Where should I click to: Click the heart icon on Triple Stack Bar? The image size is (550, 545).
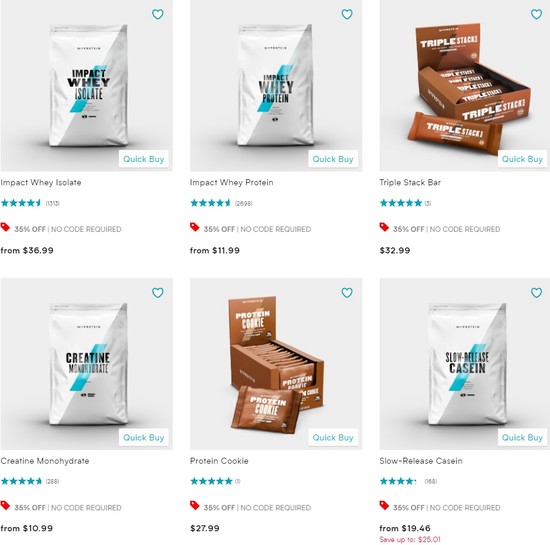(536, 14)
